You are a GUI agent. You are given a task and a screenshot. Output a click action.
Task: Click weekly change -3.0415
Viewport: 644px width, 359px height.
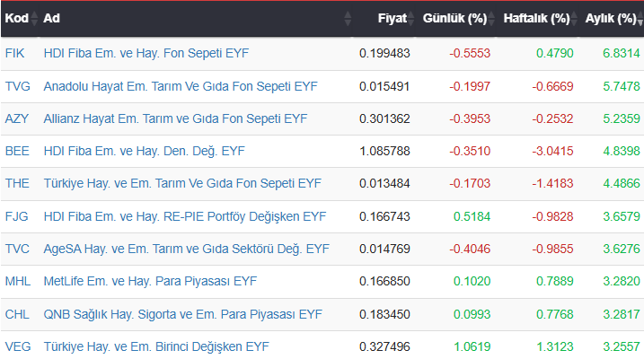coord(552,152)
